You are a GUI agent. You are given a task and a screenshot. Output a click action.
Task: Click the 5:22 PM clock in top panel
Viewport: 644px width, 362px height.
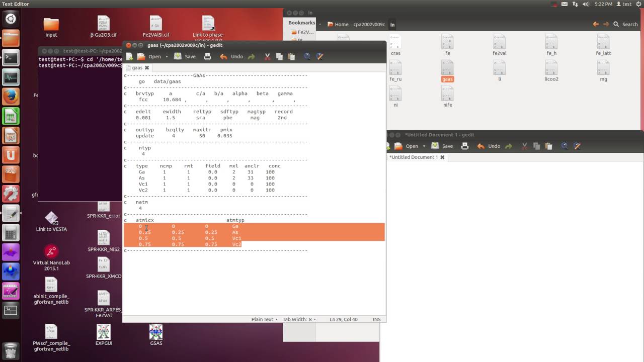(x=603, y=4)
